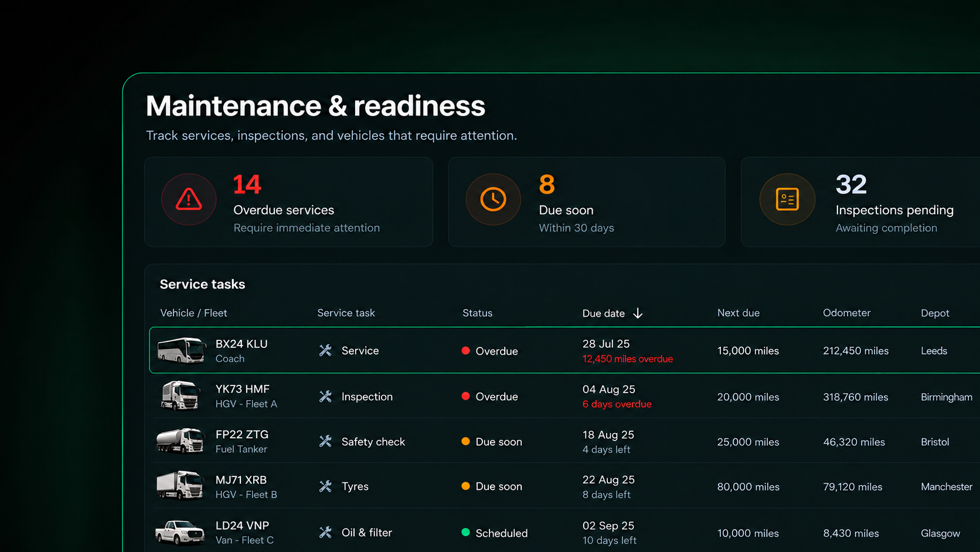The image size is (980, 552).
Task: Click the tools icon beside Oil & filter
Action: (x=325, y=532)
